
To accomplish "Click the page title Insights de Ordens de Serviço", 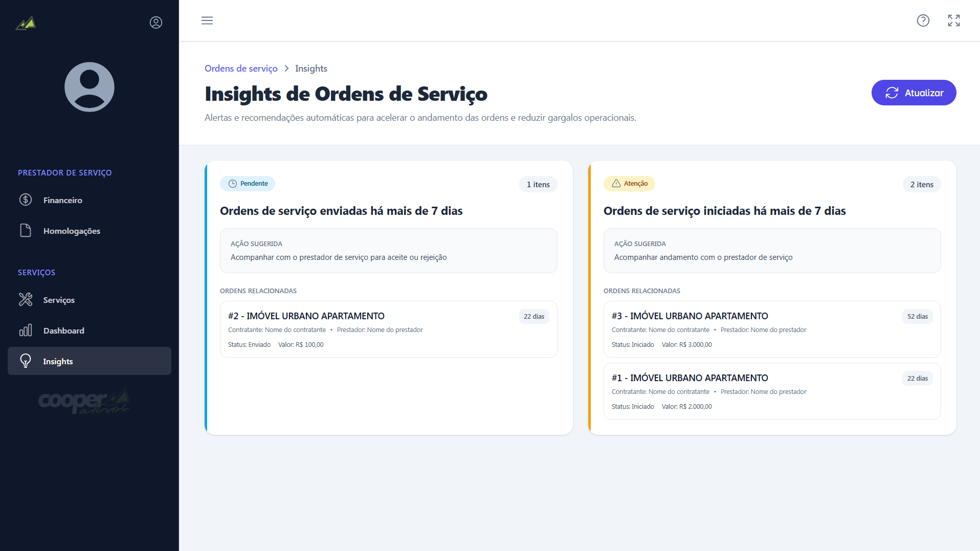I will (x=346, y=94).
